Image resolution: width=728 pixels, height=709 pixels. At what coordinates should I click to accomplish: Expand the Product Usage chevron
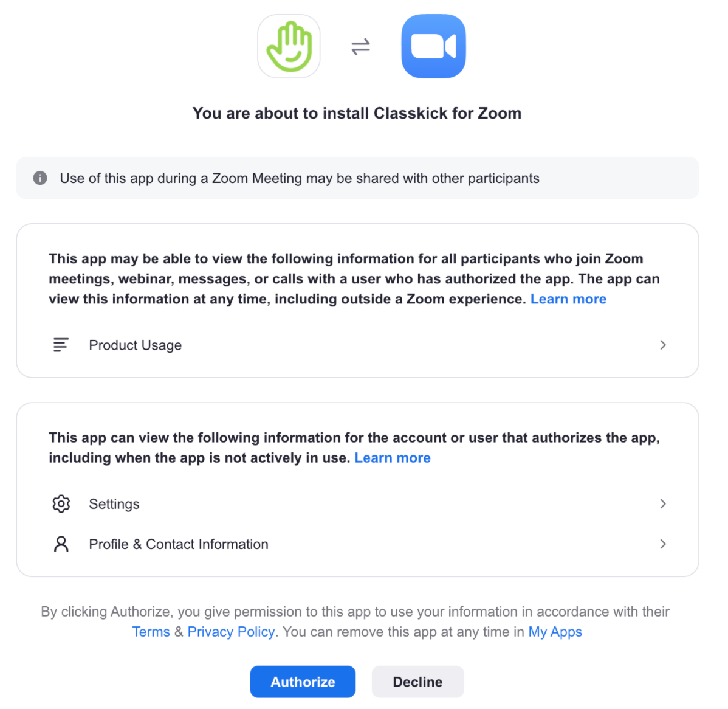(663, 345)
